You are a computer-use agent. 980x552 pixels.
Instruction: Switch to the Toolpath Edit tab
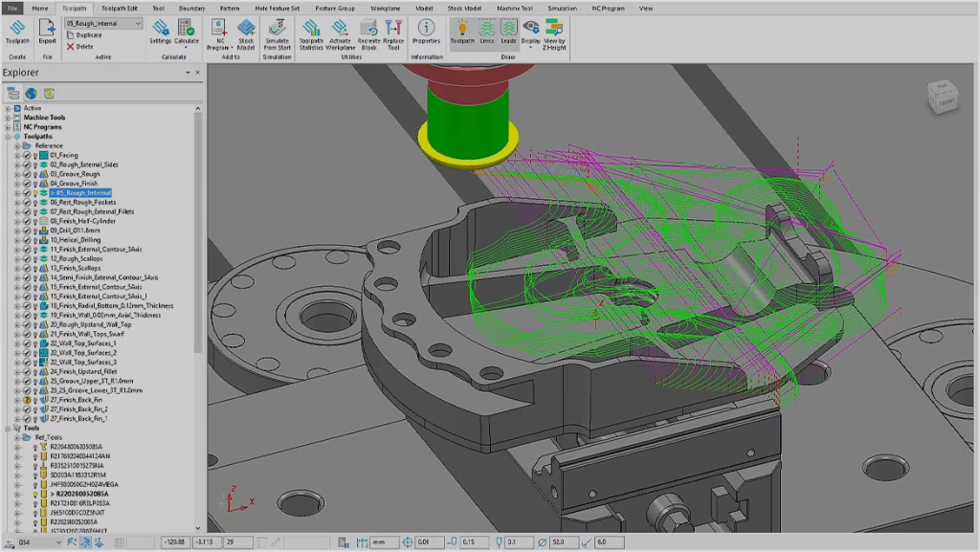pyautogui.click(x=120, y=8)
